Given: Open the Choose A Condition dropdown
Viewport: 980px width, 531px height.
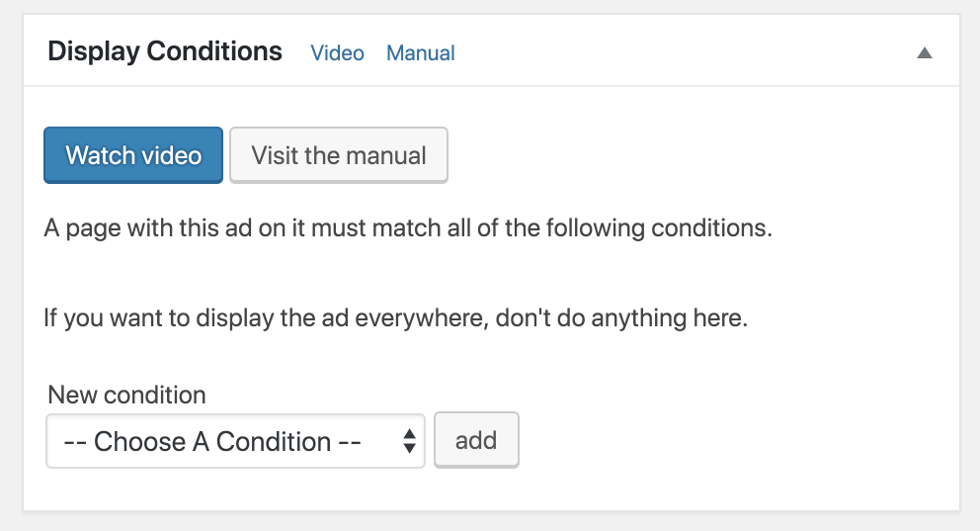Looking at the screenshot, I should [x=235, y=441].
